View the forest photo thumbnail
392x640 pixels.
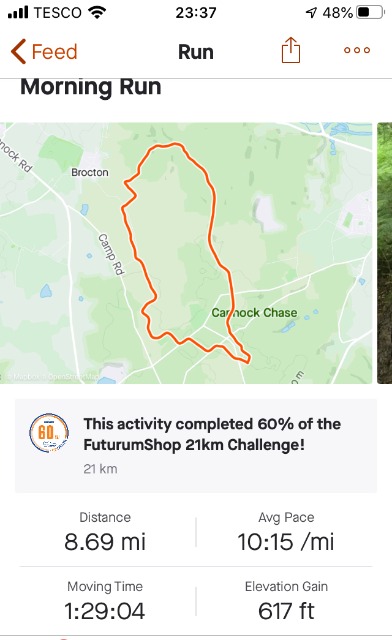[384, 253]
